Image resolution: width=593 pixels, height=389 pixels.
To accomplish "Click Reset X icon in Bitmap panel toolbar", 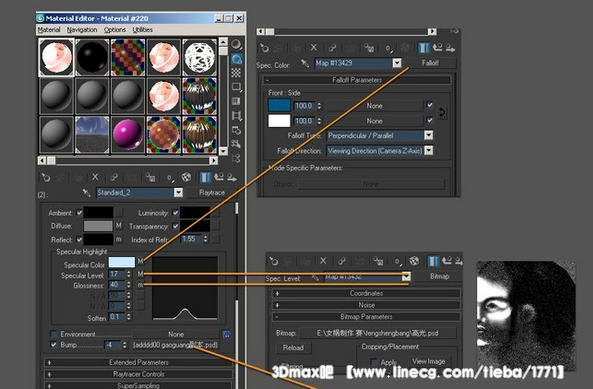I will coord(323,261).
